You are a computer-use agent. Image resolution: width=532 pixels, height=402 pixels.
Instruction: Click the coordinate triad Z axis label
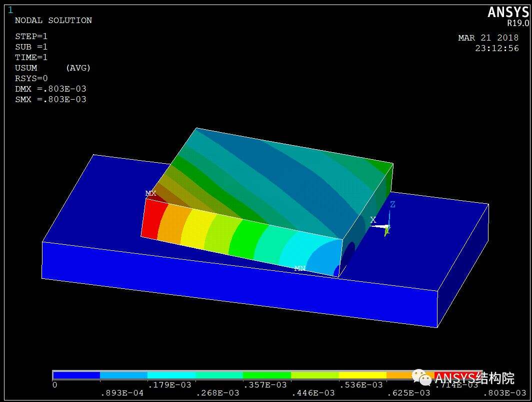click(x=392, y=205)
